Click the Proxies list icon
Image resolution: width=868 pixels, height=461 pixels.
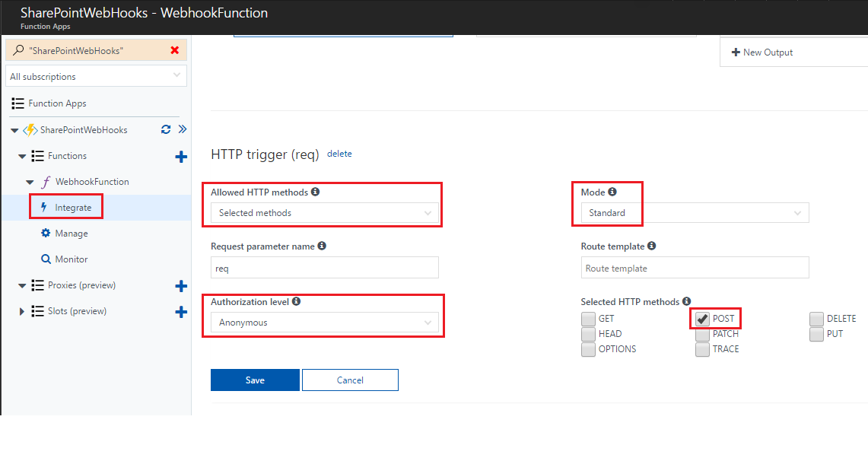[37, 285]
